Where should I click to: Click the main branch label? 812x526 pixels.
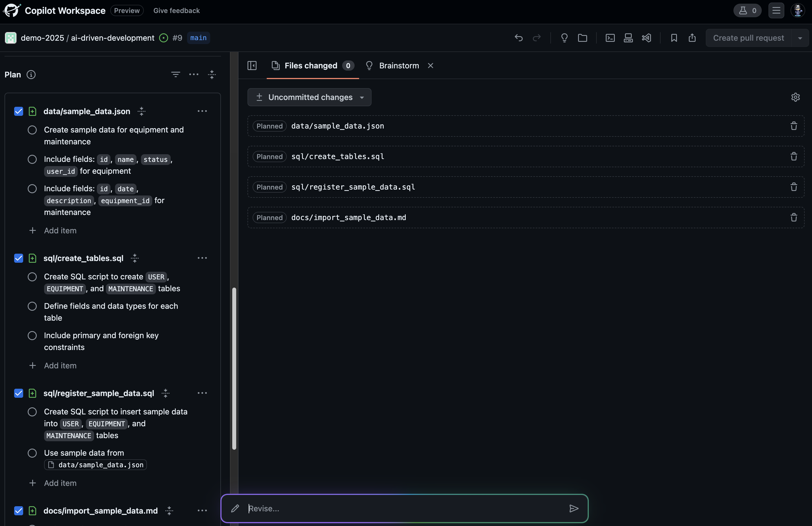[x=198, y=38]
